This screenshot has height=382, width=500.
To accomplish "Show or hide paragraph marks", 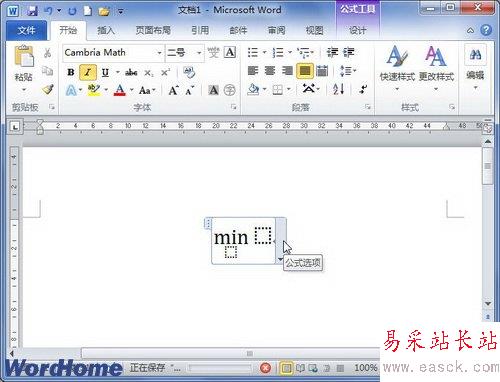I will [x=363, y=89].
